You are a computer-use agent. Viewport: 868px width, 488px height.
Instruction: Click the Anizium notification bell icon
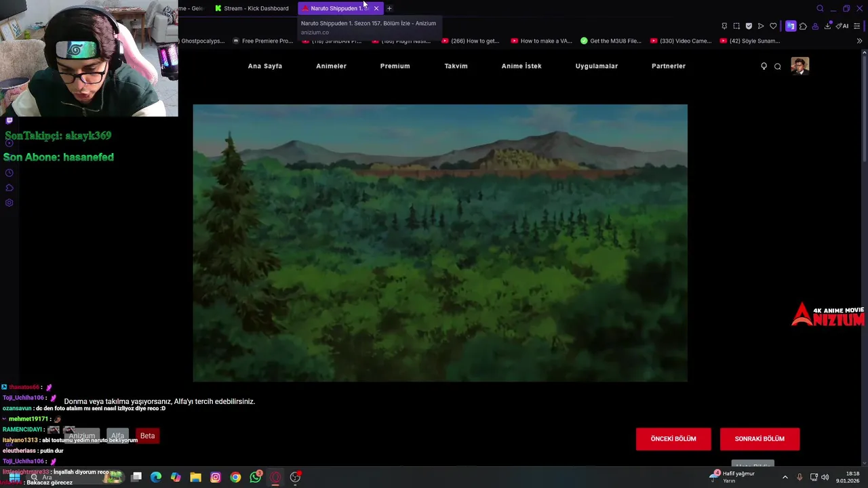(x=764, y=66)
